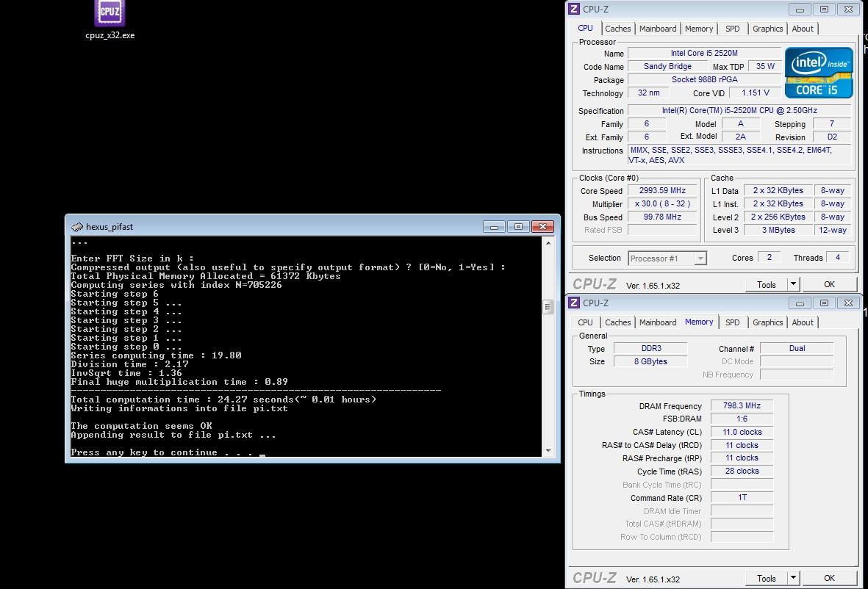Select the Memory tab in the upper CPU-Z window

(x=699, y=29)
